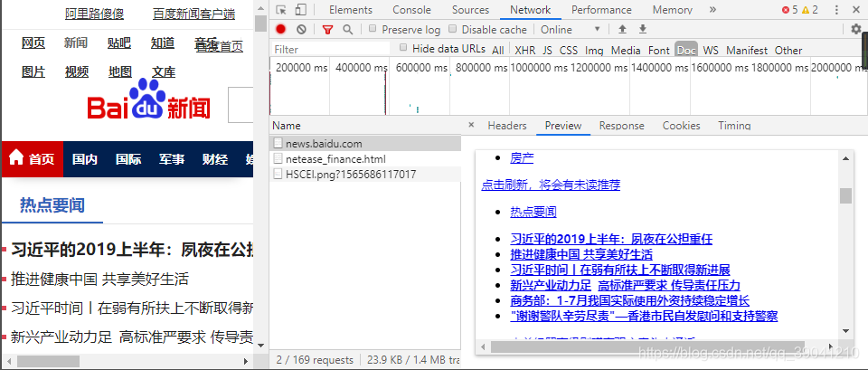Click file icon beside HSCEI.png request
Screen dimensions: 868x370
coord(278,175)
